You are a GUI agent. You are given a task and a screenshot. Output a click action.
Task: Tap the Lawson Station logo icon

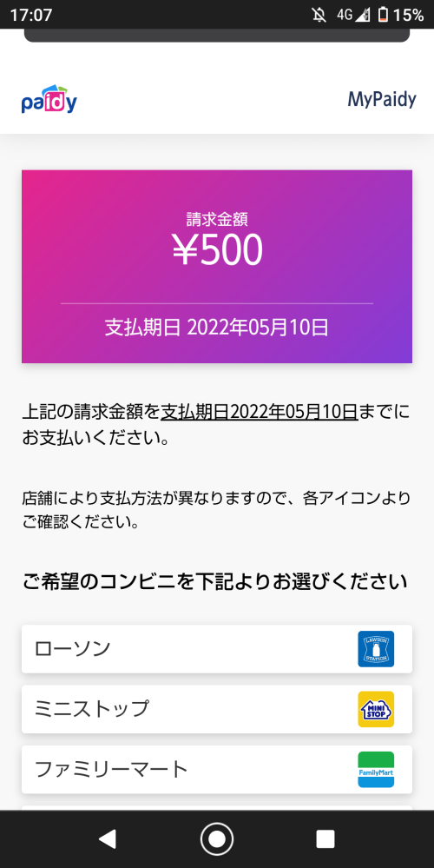[376, 649]
